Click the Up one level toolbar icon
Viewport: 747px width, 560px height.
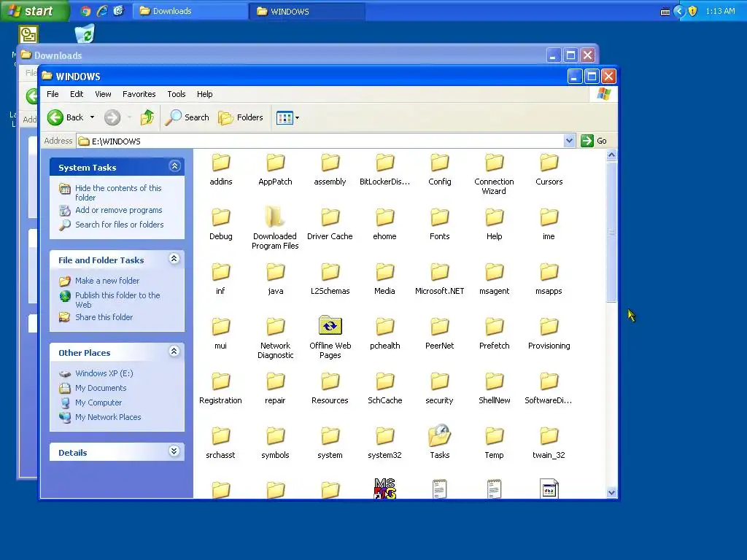147,117
